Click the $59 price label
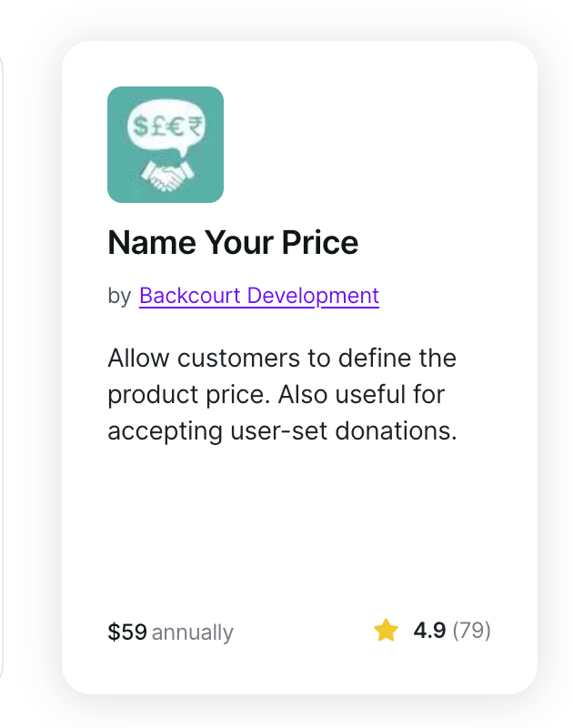573x728 pixels. click(x=127, y=632)
